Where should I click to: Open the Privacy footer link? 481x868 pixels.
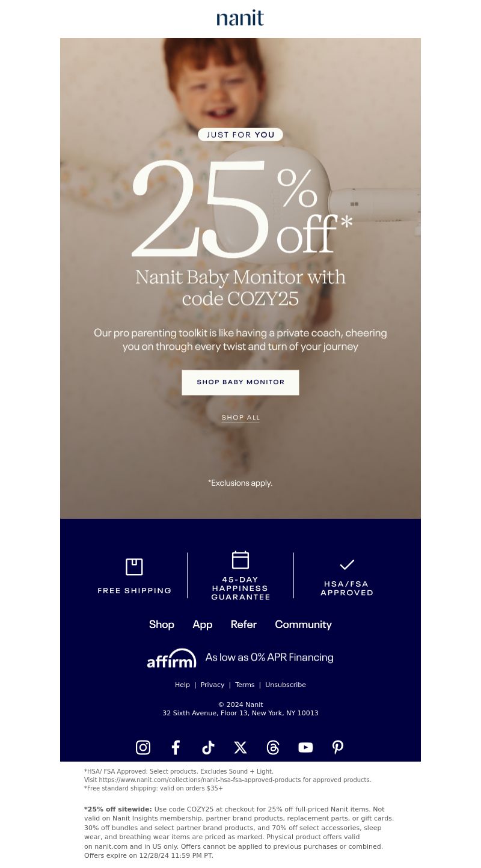[212, 685]
